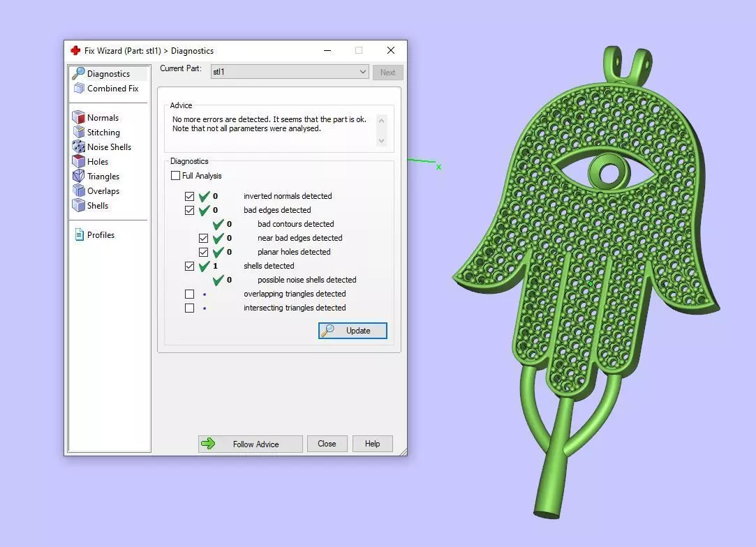Go to the Triangles fix page
This screenshot has height=547, width=756.
click(x=103, y=177)
